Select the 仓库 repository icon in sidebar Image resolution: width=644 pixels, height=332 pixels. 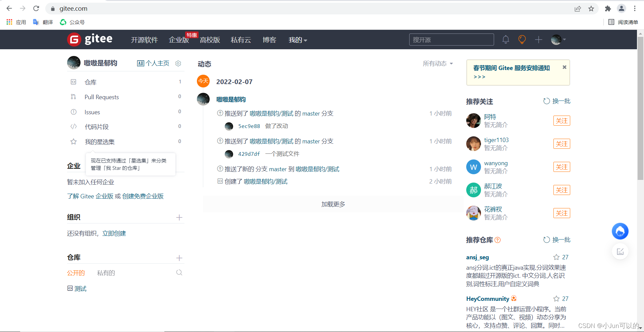[73, 82]
